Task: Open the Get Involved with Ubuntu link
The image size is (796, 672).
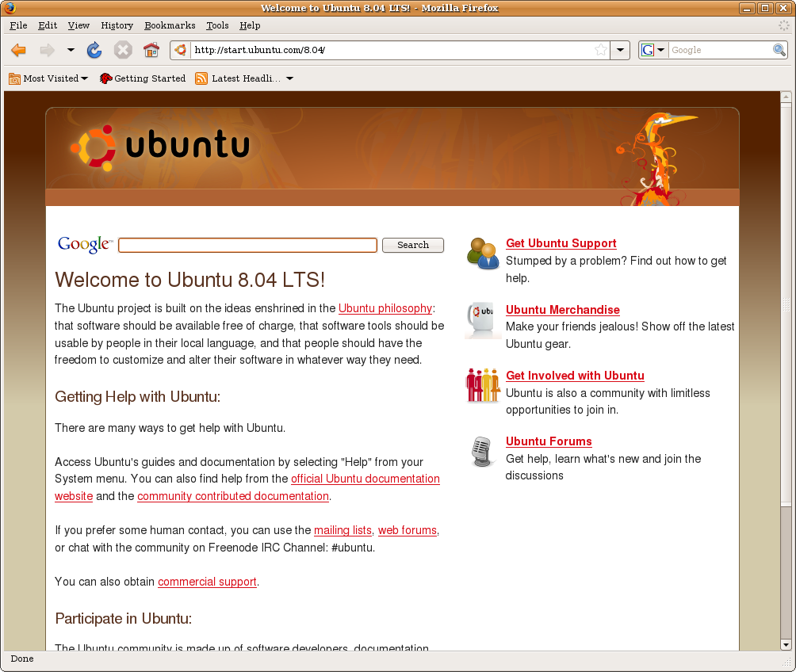Action: pos(575,376)
